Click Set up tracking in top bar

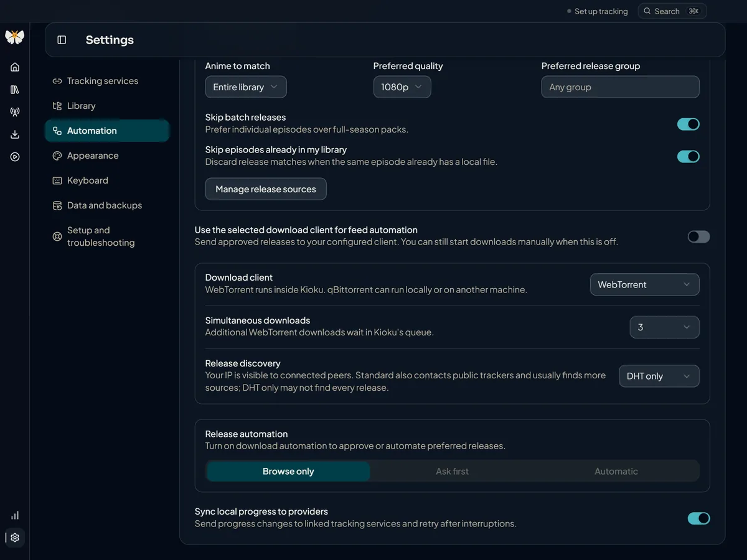tap(597, 11)
